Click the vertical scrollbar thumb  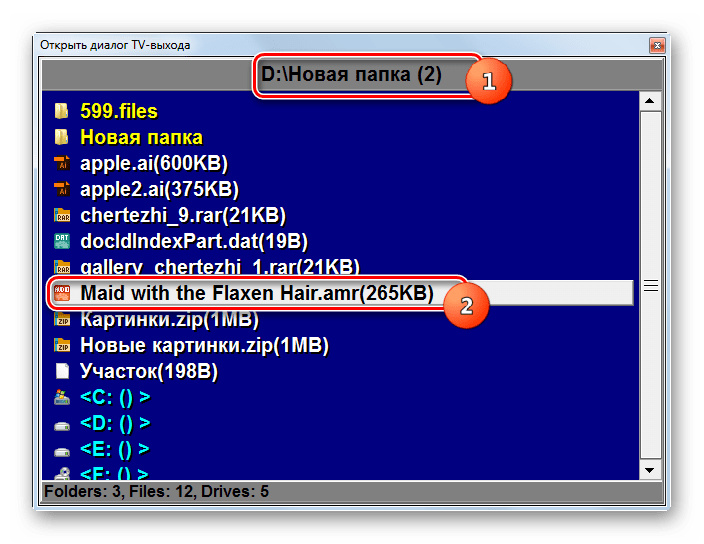[x=651, y=285]
